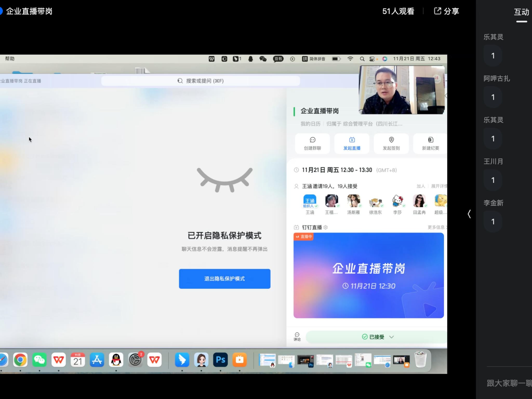
Task: Exit privacy mode with 退出隐私保护模式
Action: click(x=224, y=278)
